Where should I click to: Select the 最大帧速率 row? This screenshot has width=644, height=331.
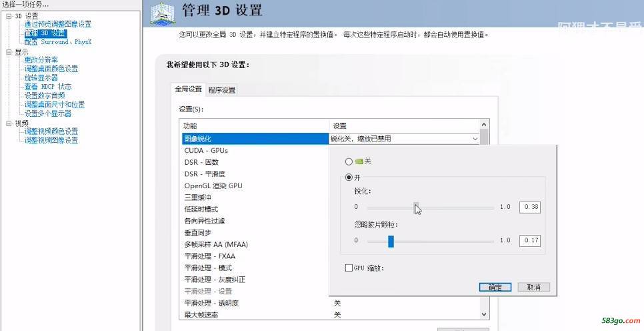point(331,315)
